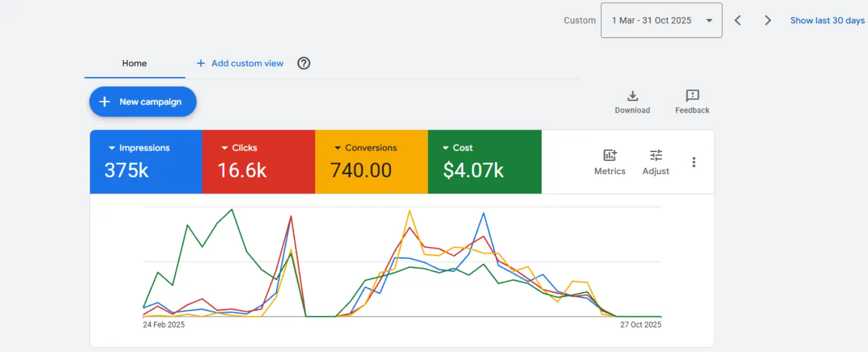868x352 pixels.
Task: Click the 740.00 conversions value
Action: [x=361, y=170]
